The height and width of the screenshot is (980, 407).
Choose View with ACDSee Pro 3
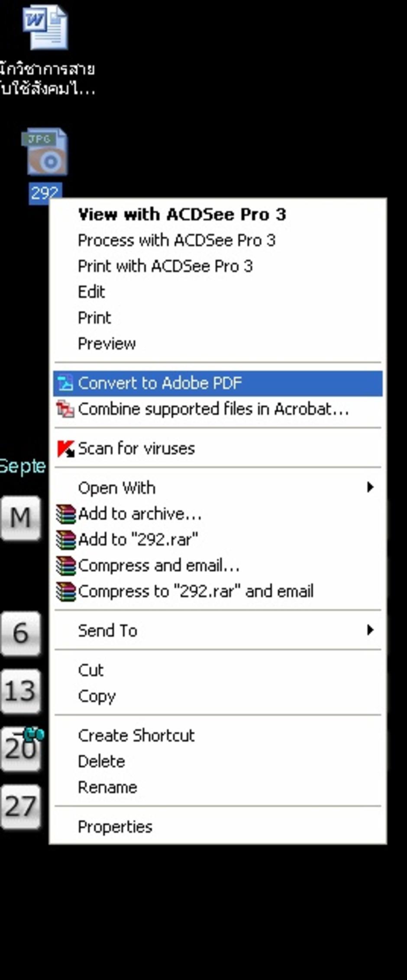(x=182, y=214)
